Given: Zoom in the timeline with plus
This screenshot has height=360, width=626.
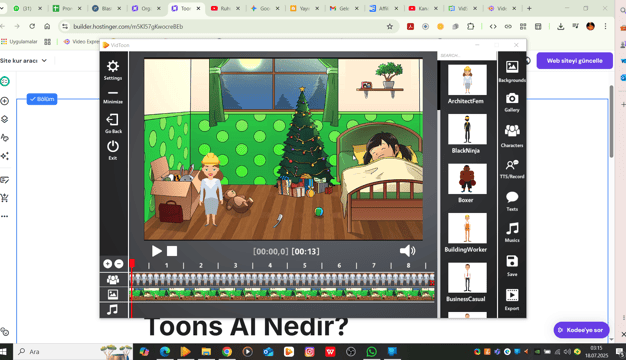Looking at the screenshot, I should 107,263.
